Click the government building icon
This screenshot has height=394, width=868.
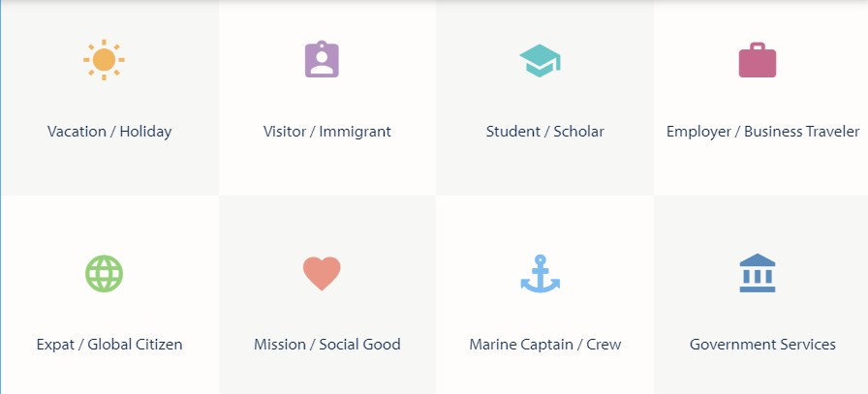pyautogui.click(x=758, y=273)
